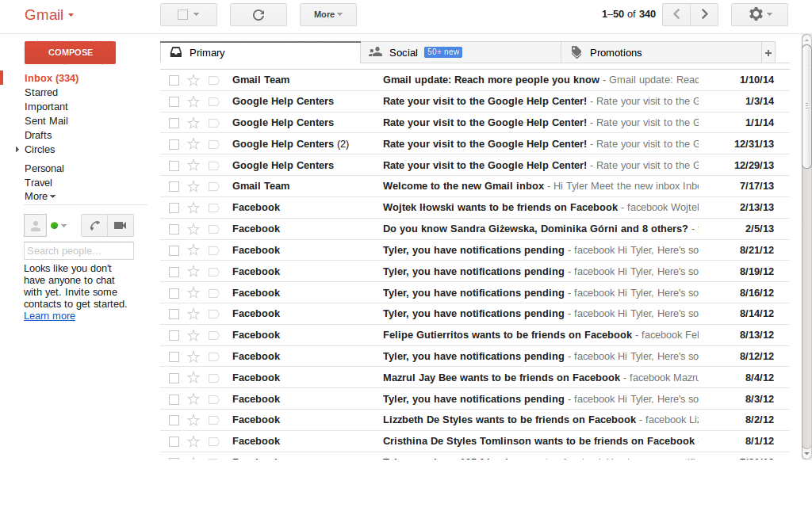Click the newer messages previous arrow

[676, 14]
